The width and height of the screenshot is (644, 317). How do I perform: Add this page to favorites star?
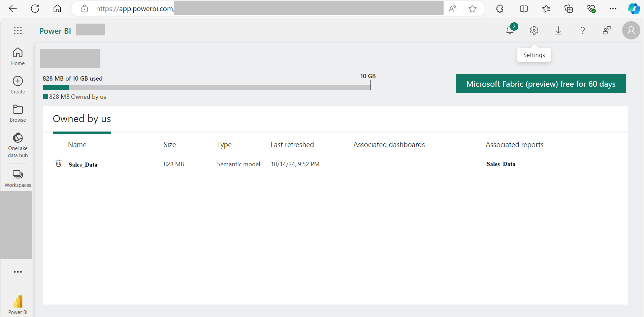point(473,8)
